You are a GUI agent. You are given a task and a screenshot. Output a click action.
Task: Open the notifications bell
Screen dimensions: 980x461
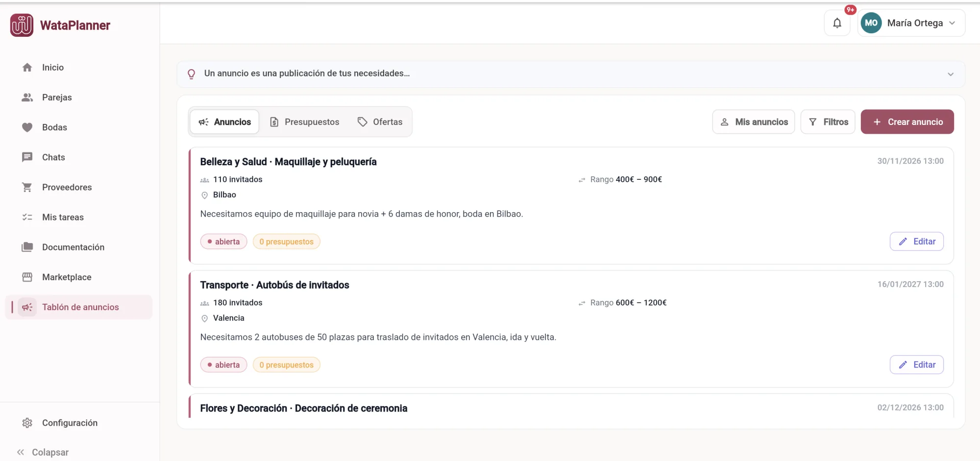[x=837, y=23]
